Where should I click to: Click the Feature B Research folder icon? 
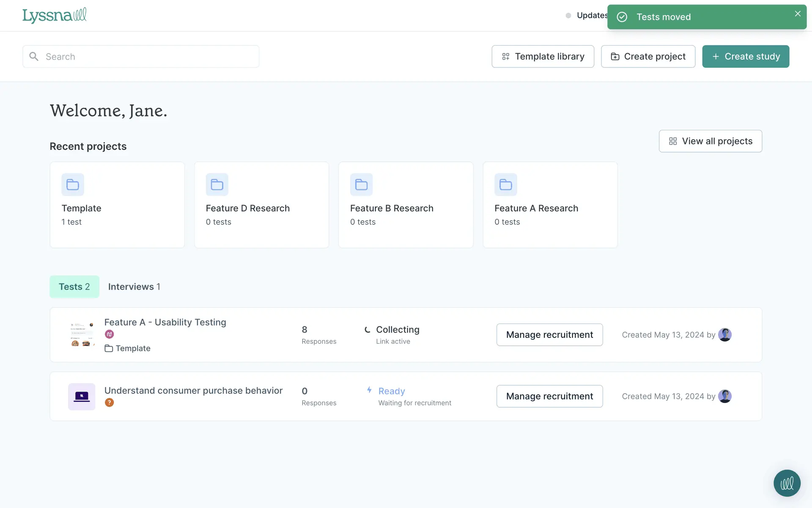tap(361, 185)
